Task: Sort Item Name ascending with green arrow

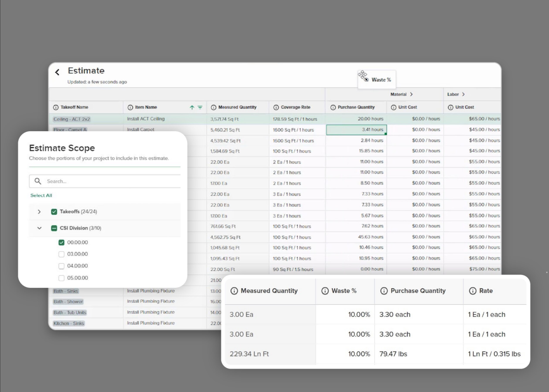Action: coord(192,107)
